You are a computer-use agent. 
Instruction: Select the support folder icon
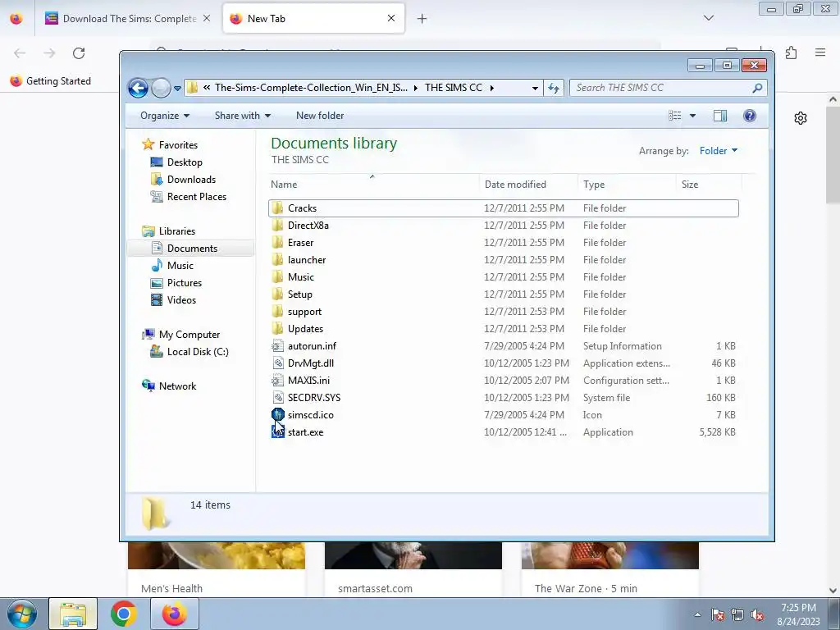(277, 311)
